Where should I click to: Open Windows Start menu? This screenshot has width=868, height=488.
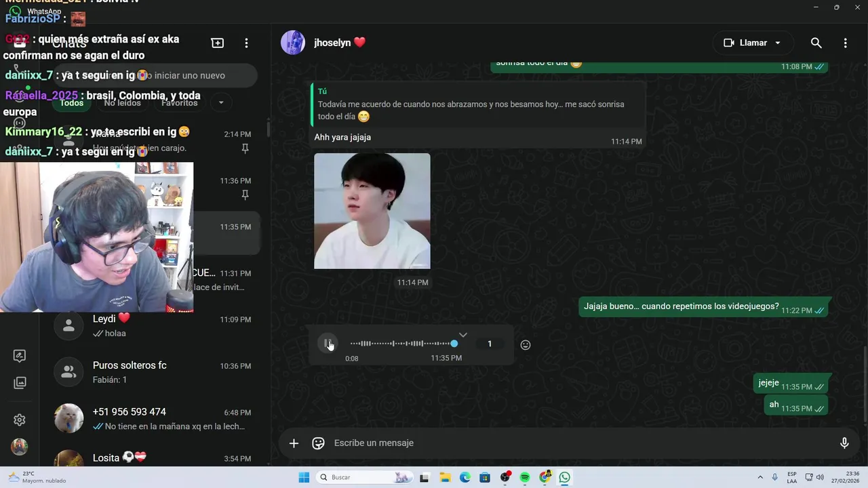tap(304, 477)
